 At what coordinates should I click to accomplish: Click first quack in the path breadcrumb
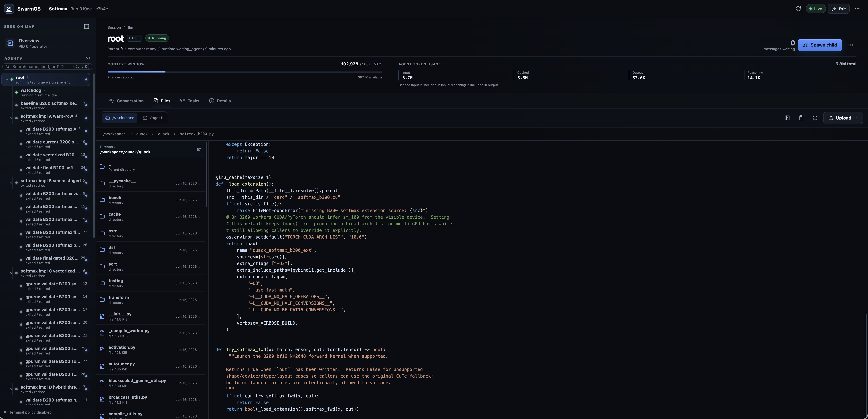click(x=142, y=134)
